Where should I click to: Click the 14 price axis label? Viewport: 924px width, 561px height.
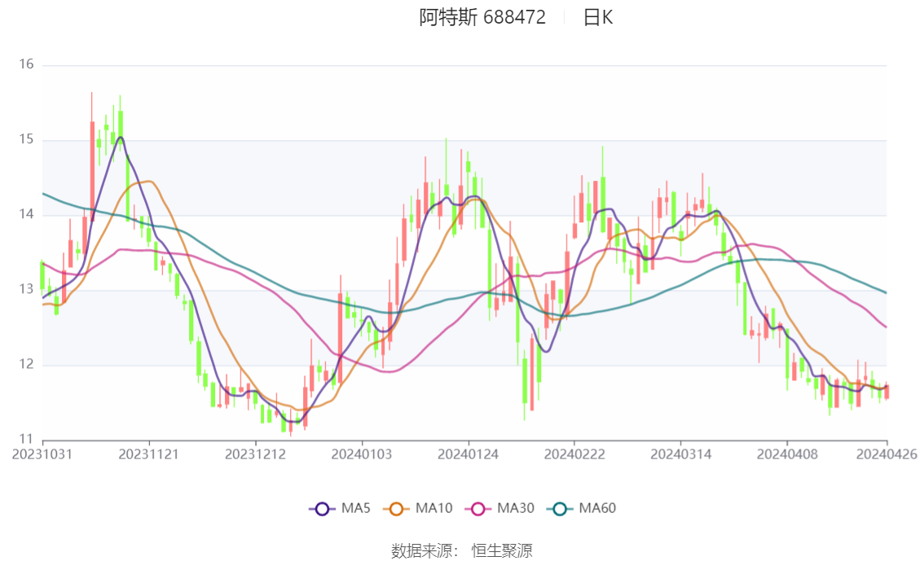[26, 214]
